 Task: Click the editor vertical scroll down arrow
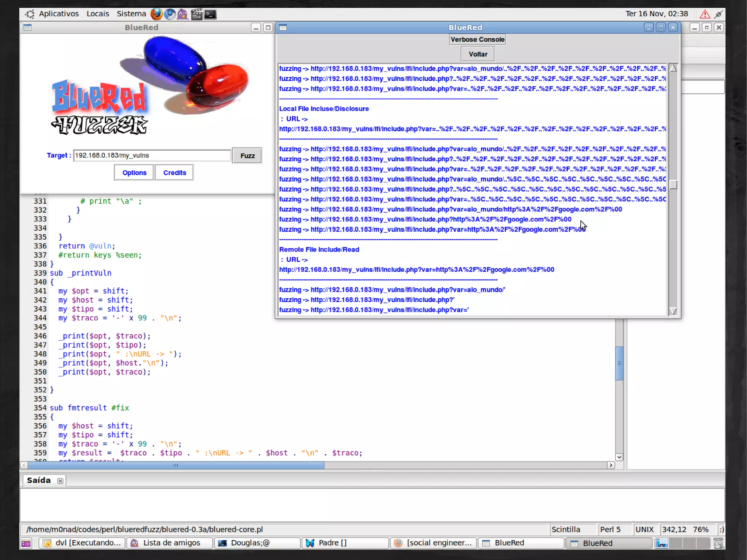coord(619,457)
